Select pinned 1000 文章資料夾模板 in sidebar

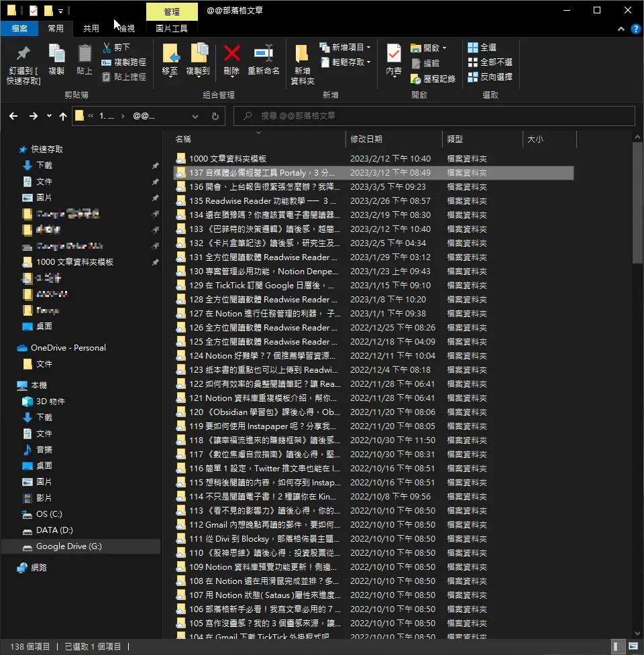pyautogui.click(x=74, y=262)
